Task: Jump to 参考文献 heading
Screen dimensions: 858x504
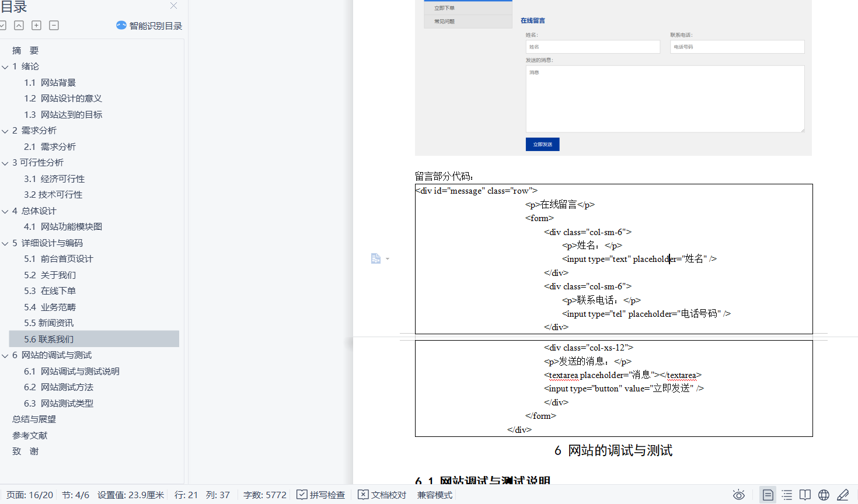Action: pos(30,436)
